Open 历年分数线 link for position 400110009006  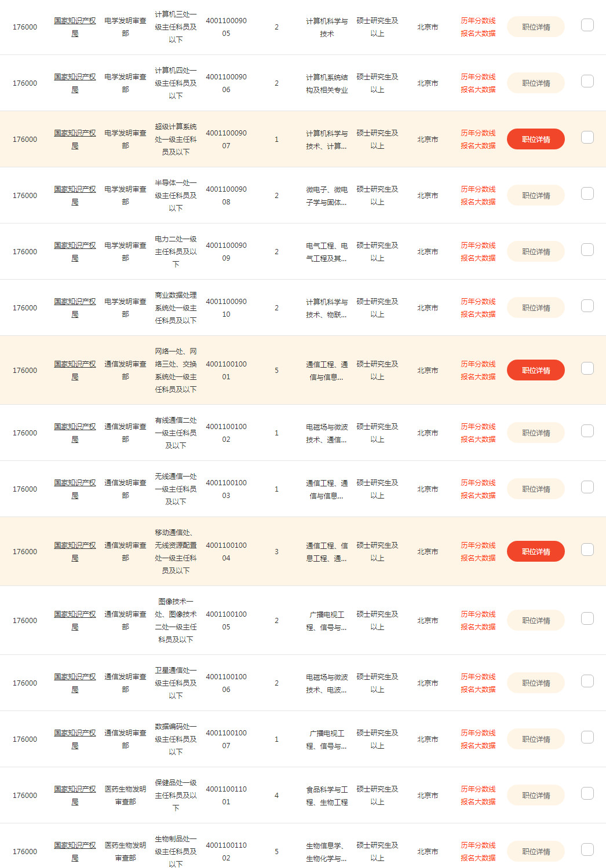tap(478, 76)
